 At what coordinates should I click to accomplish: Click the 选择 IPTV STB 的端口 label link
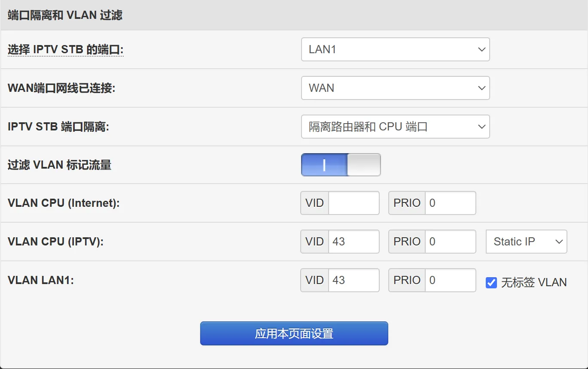tap(65, 49)
